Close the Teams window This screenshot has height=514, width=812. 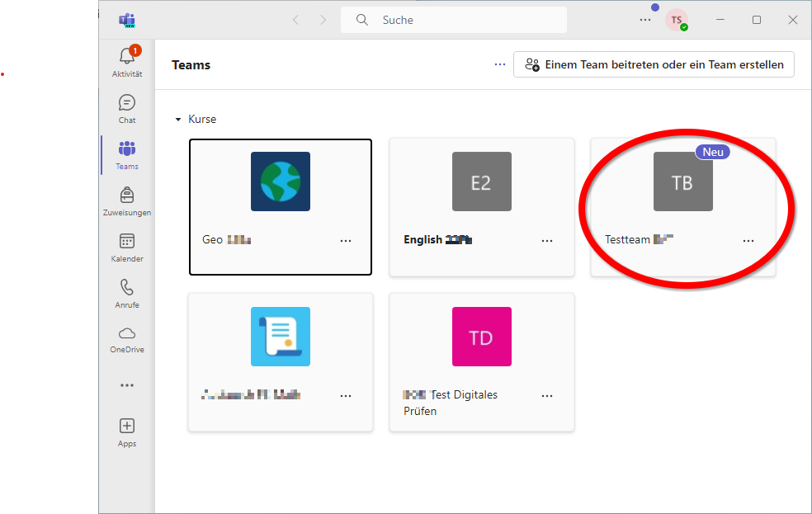(793, 20)
